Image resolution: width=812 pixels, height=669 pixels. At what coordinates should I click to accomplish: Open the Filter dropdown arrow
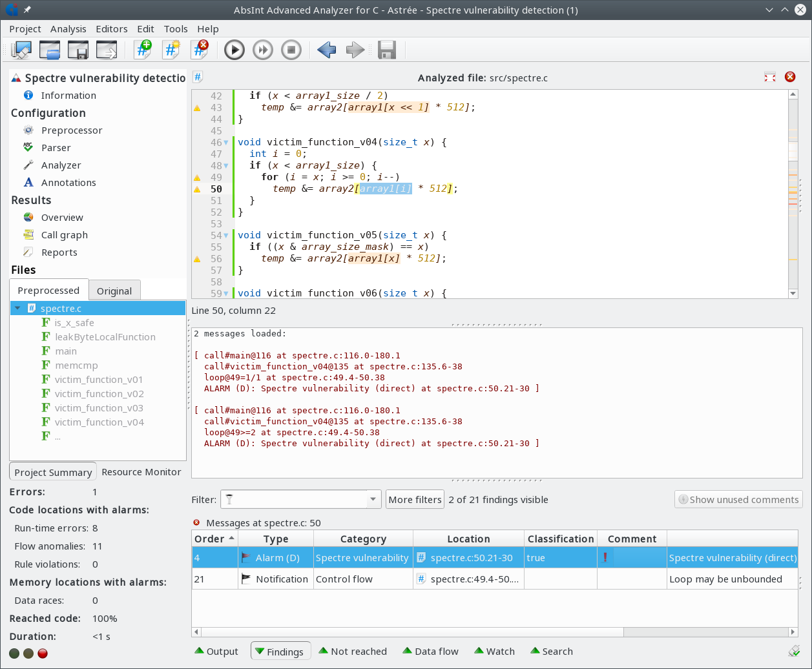373,499
